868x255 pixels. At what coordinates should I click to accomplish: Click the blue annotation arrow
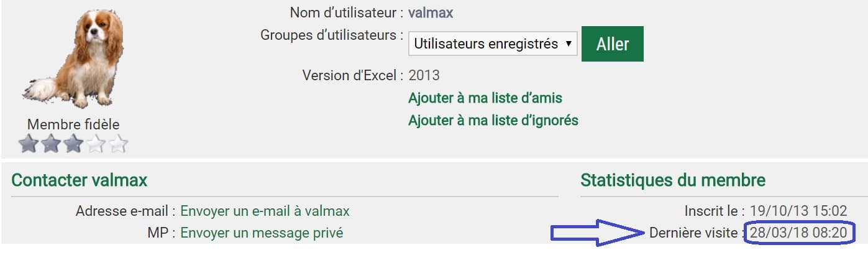pos(596,233)
